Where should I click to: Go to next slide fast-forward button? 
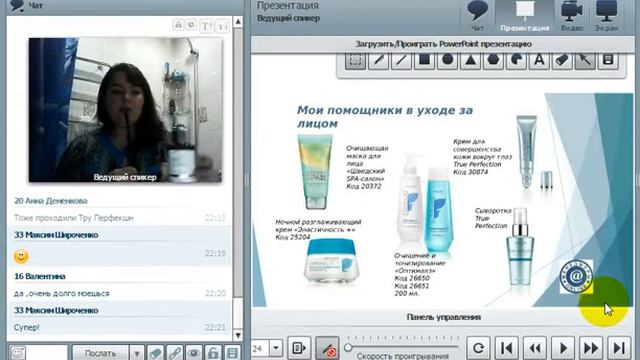pyautogui.click(x=591, y=348)
